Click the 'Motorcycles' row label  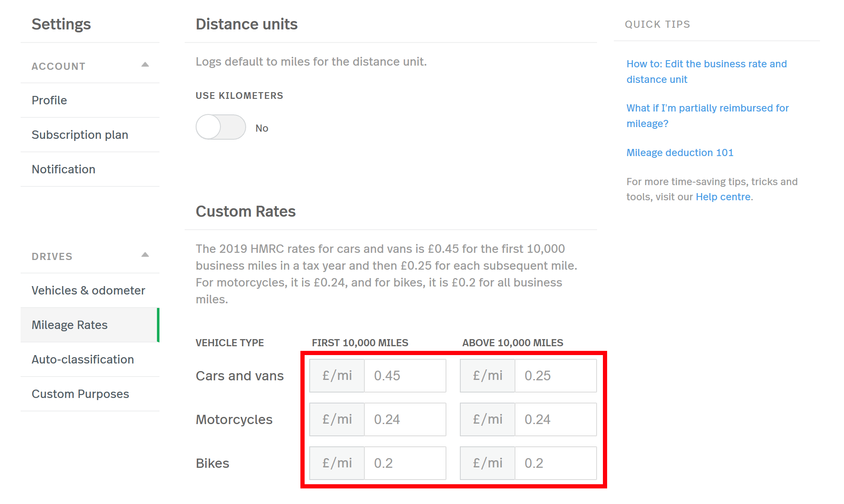(x=234, y=419)
